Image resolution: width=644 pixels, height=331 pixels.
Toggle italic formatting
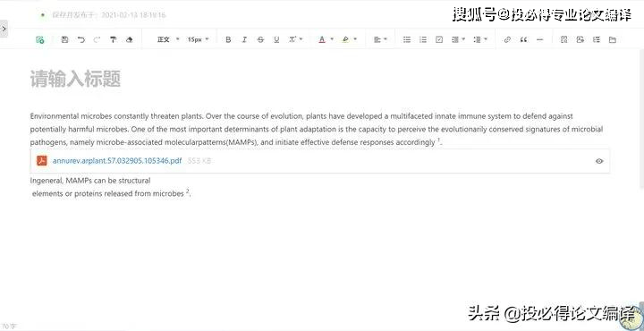click(244, 40)
